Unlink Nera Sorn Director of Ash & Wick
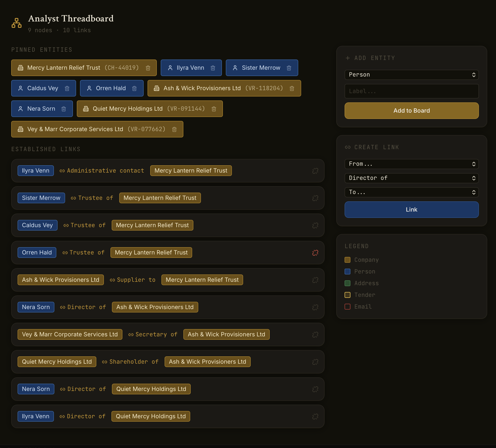496x448 pixels. 315,307
